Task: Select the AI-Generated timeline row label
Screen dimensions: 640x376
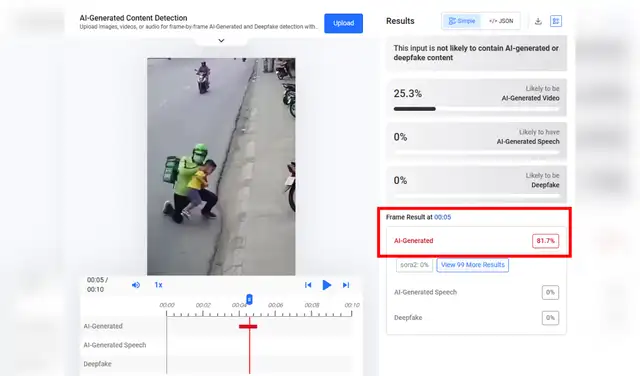Action: pyautogui.click(x=103, y=326)
